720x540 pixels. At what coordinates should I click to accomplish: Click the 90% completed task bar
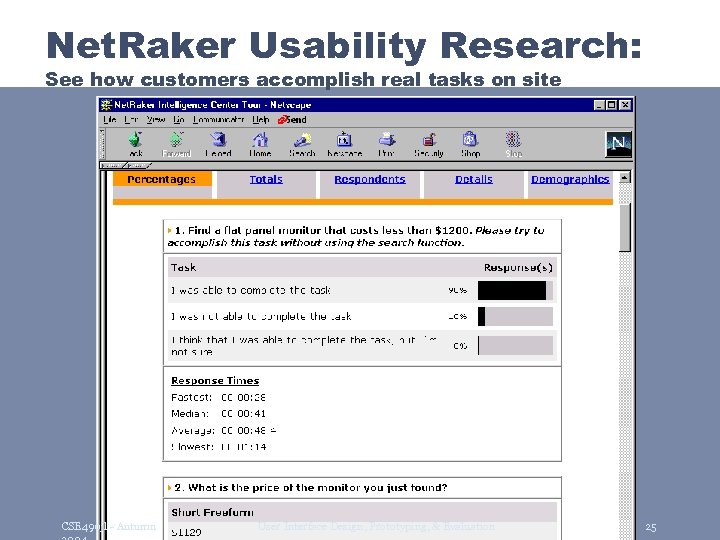tap(515, 290)
